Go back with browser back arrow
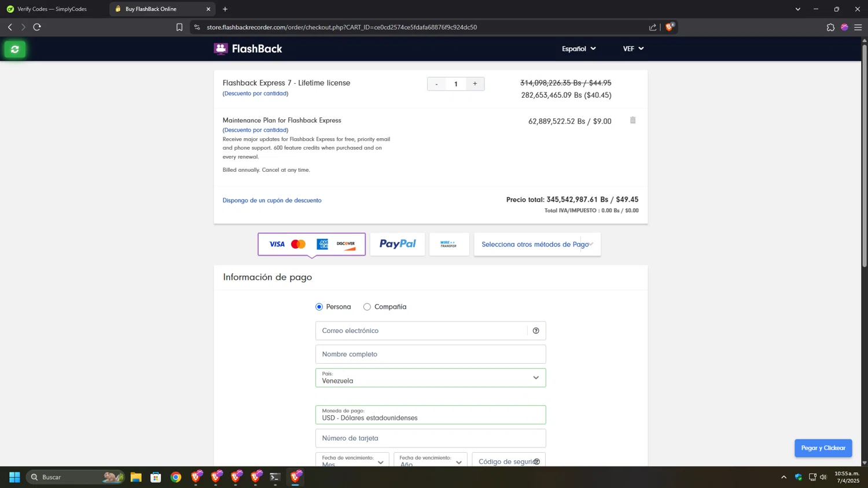 click(x=10, y=27)
